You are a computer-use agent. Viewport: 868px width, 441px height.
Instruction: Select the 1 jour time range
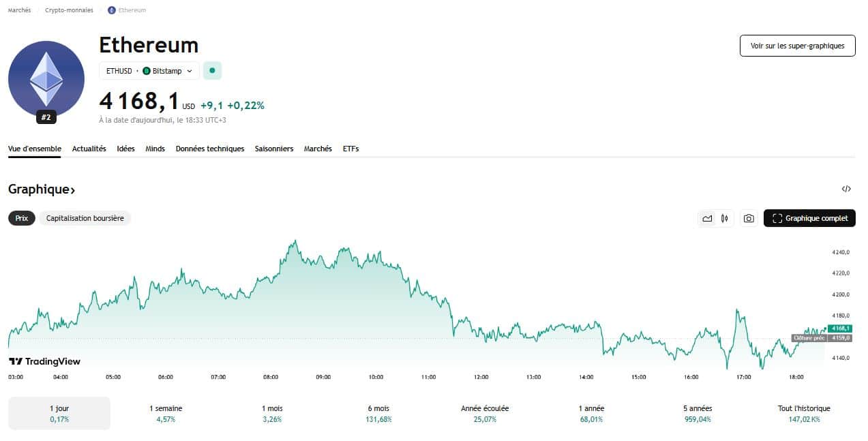tap(59, 413)
